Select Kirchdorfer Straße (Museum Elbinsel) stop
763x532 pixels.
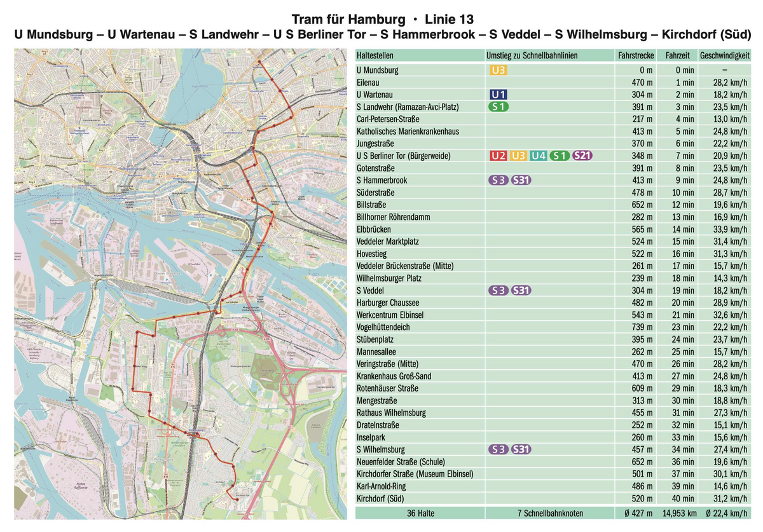pyautogui.click(x=415, y=474)
